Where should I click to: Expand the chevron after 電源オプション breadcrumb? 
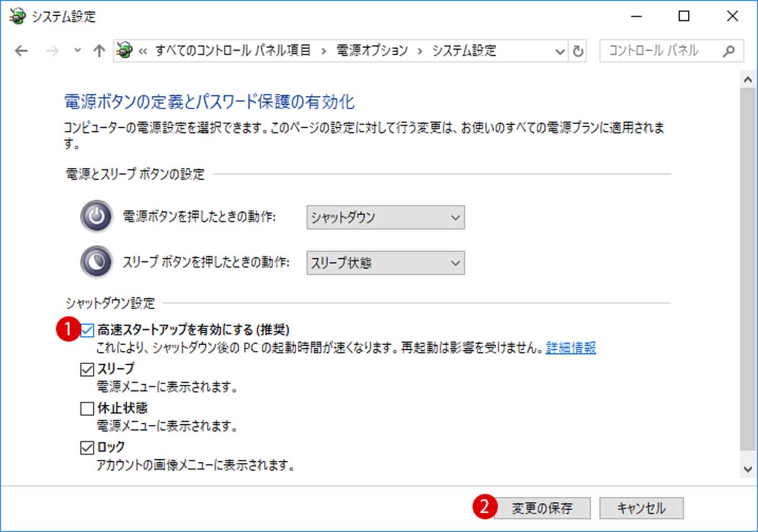click(420, 51)
